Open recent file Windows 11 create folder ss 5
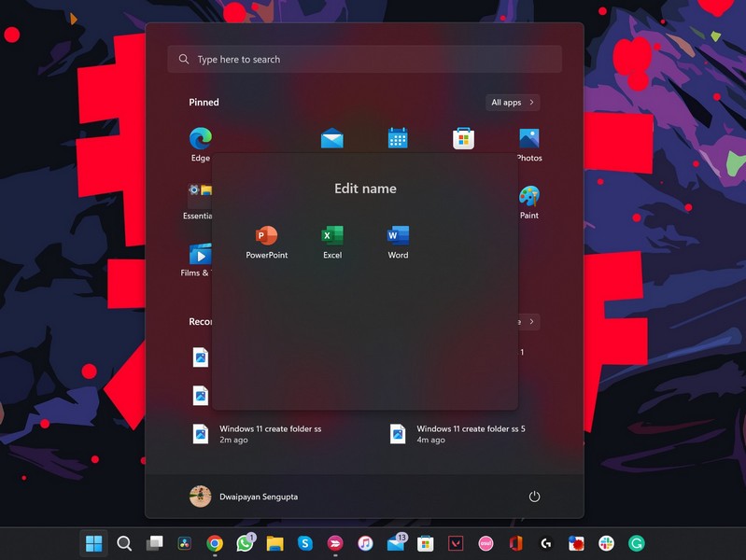Screen dimensions: 746x560 pyautogui.click(x=457, y=434)
